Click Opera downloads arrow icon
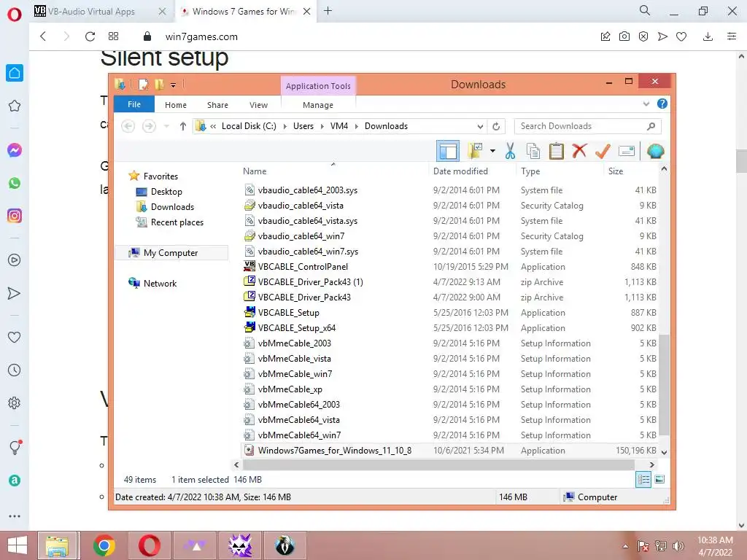 708,36
